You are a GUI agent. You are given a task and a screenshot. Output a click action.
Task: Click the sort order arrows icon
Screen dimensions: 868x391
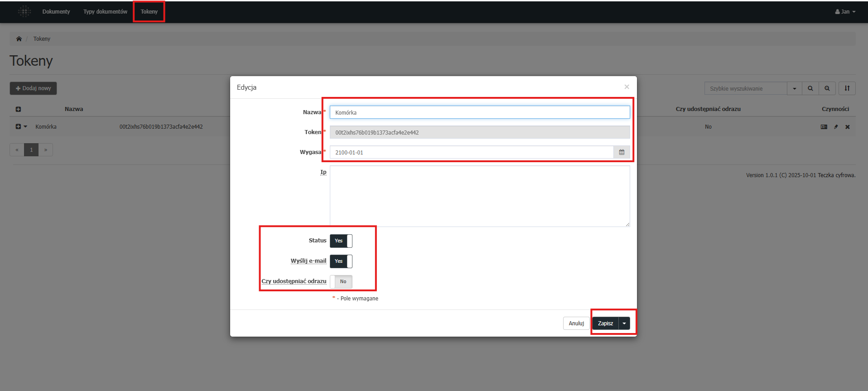[x=847, y=88]
